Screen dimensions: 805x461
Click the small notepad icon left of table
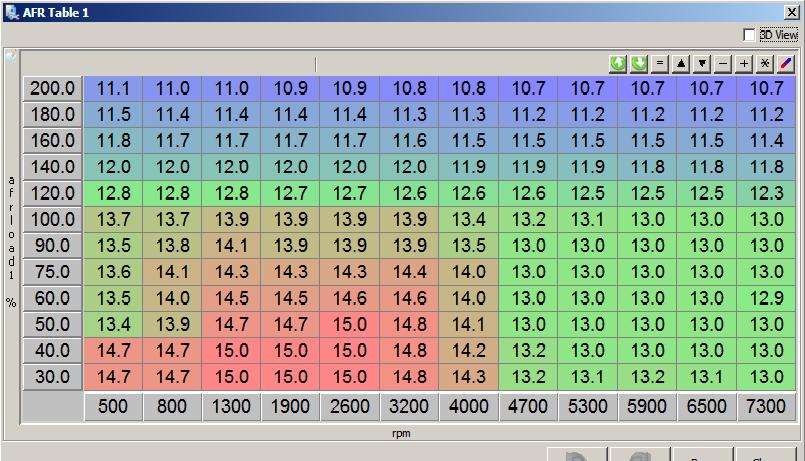click(x=10, y=57)
